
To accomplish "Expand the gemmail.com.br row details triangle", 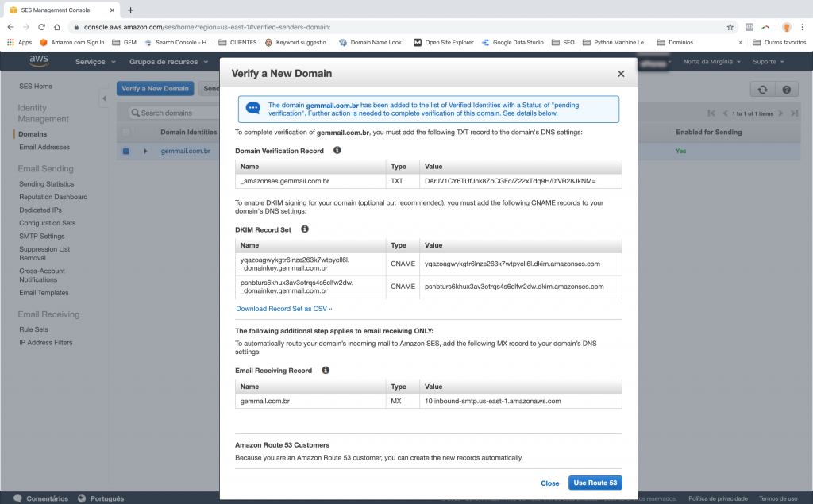I will 145,151.
